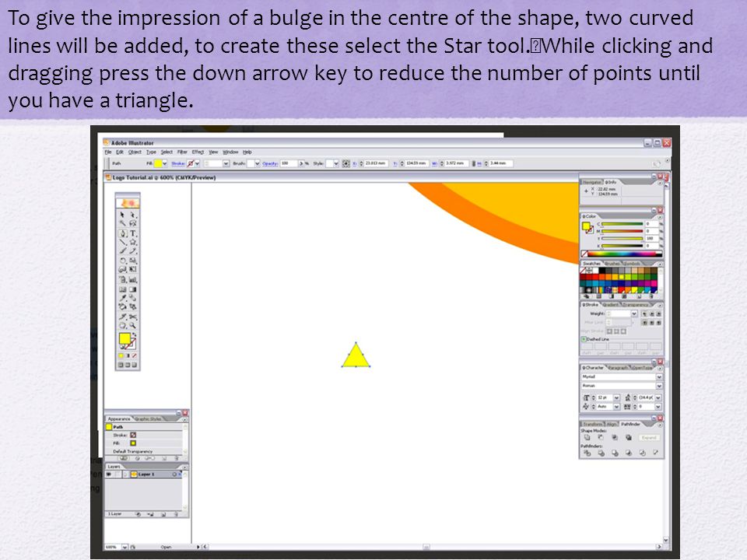The image size is (747, 560).
Task: Switch to the Paragraph tab
Action: (617, 368)
